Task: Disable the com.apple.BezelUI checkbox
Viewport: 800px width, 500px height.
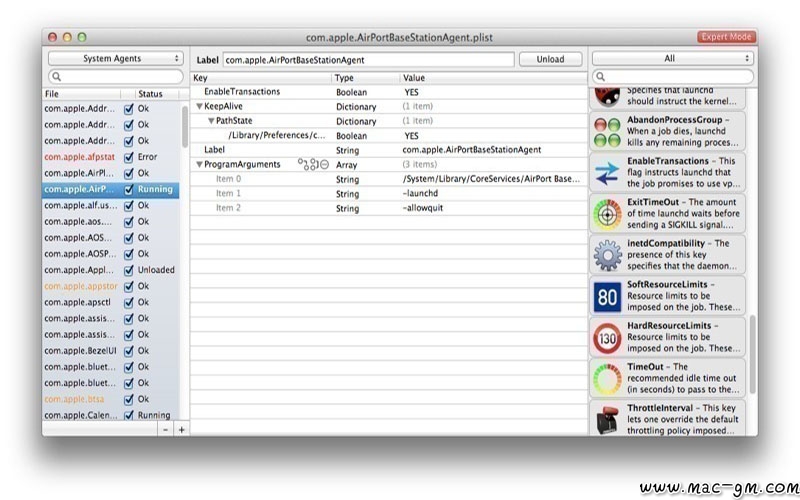Action: (129, 351)
